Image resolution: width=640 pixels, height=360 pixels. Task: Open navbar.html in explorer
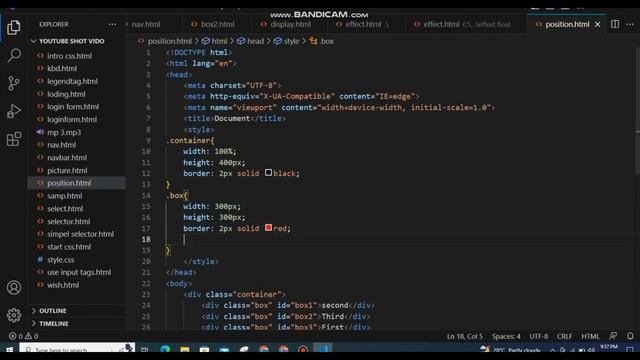67,158
